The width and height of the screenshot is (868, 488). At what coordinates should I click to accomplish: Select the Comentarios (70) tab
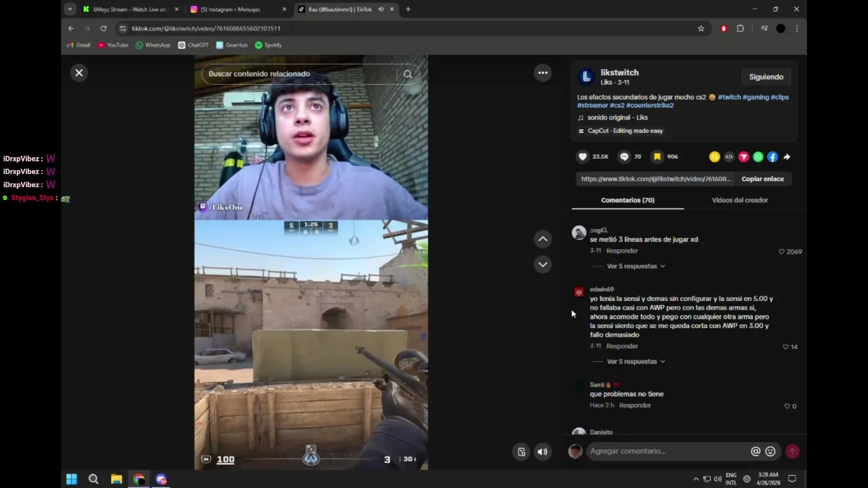628,200
